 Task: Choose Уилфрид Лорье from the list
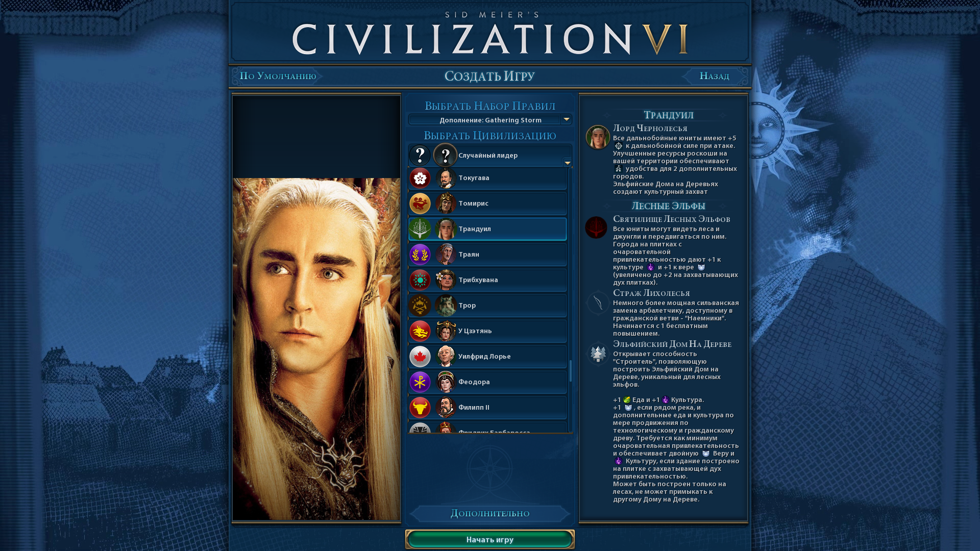point(487,357)
